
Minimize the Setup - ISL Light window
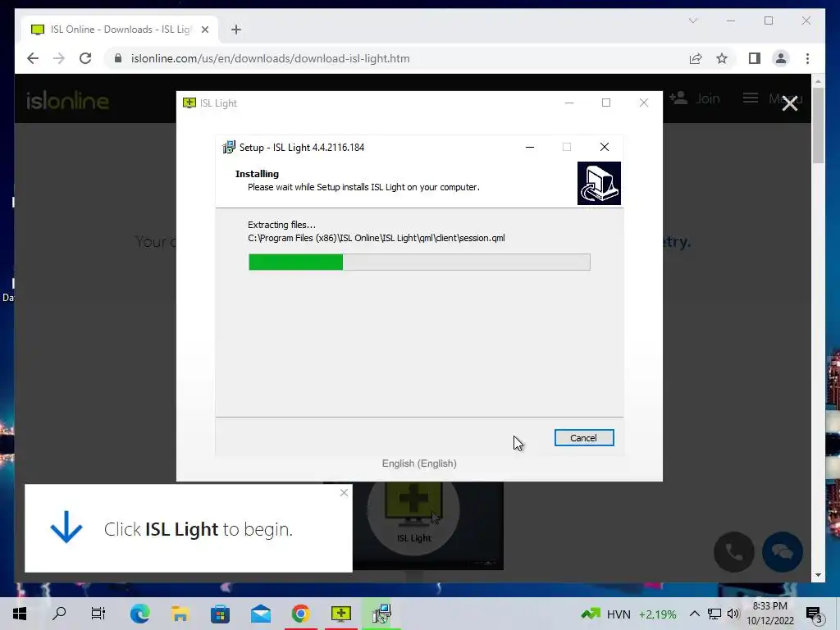pyautogui.click(x=530, y=147)
